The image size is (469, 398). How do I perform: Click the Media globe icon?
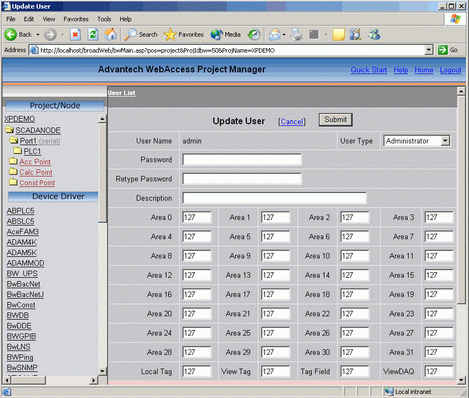[x=217, y=34]
